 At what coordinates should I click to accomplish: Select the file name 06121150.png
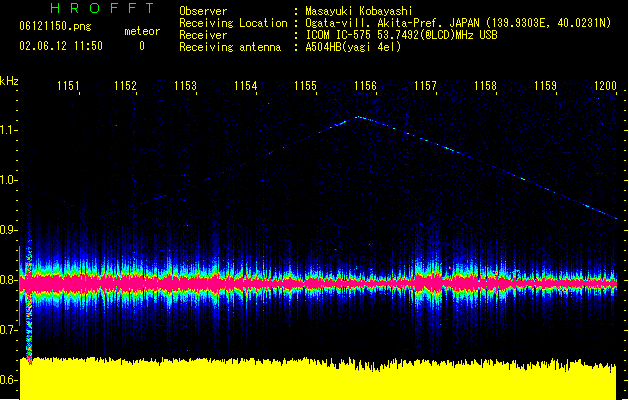(x=55, y=26)
